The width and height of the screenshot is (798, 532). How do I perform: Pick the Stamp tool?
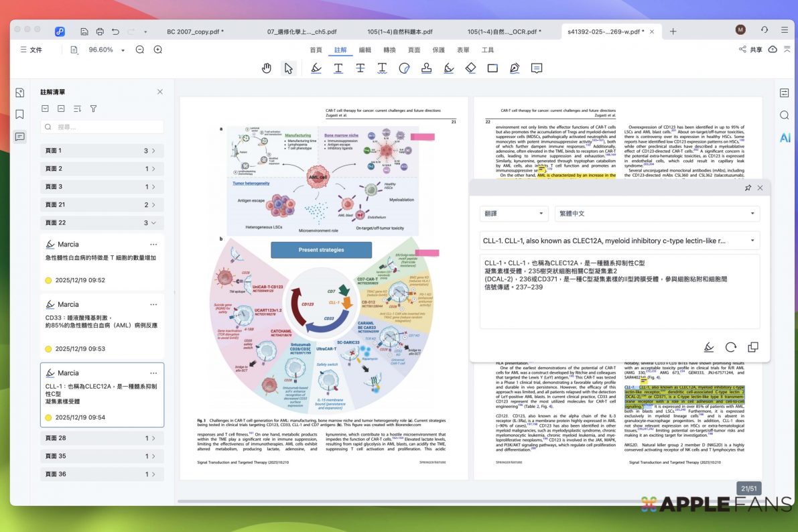(x=426, y=68)
